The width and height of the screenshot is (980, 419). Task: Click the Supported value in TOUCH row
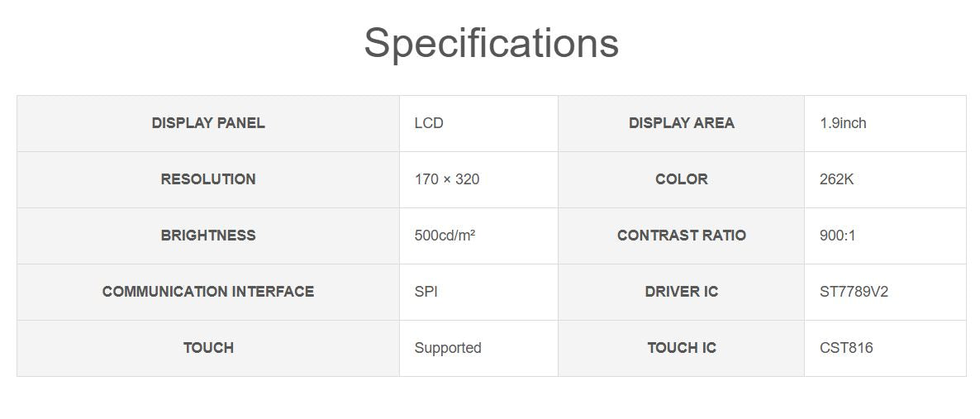pyautogui.click(x=447, y=348)
